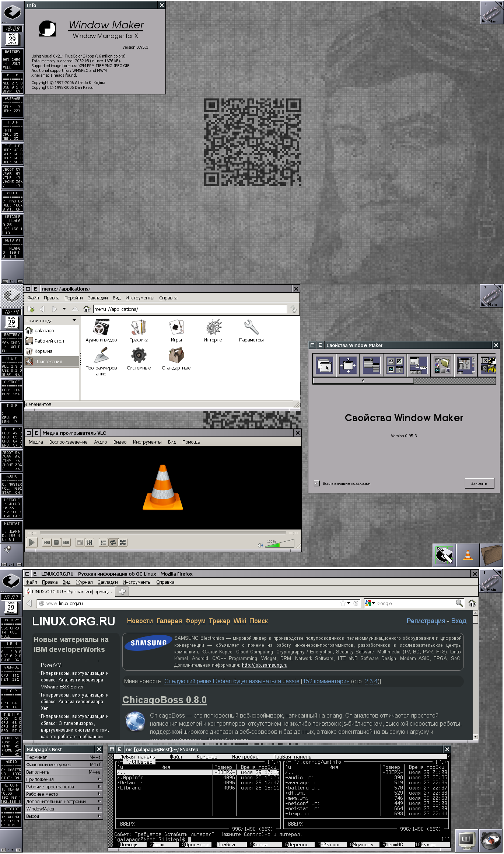Open search path folder icon in WPrefs
504x854 pixels.
(x=442, y=365)
